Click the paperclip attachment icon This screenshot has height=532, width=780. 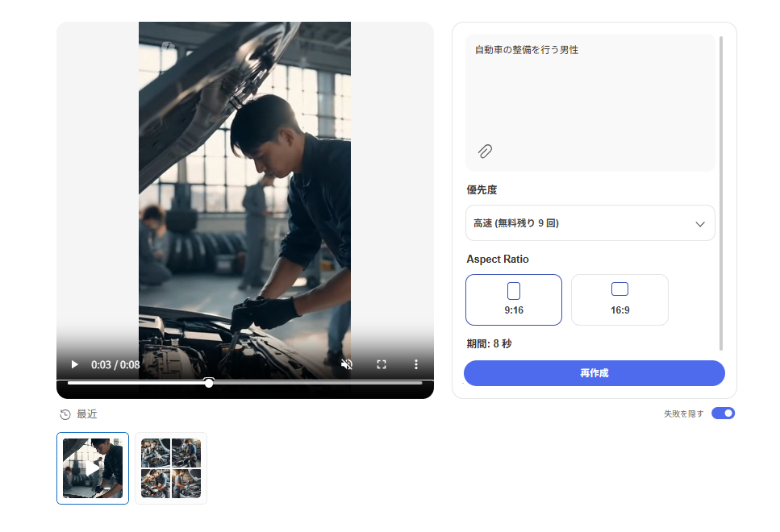click(483, 151)
